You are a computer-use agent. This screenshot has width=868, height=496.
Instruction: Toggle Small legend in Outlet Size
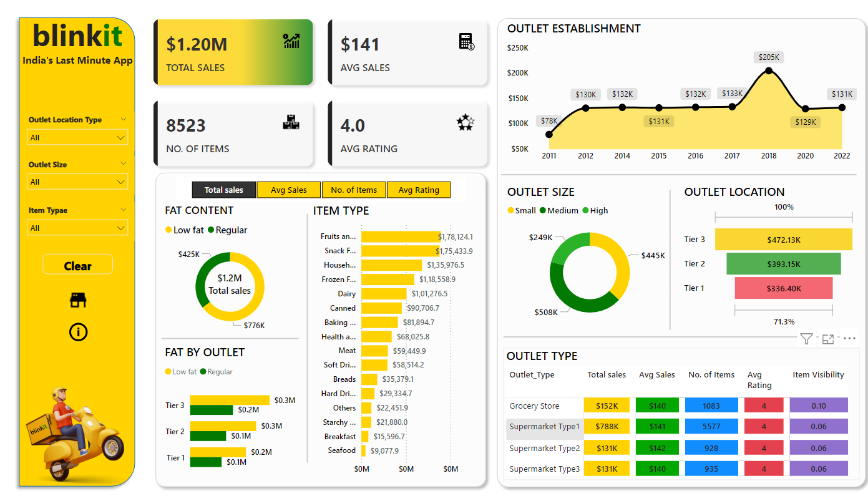click(522, 211)
